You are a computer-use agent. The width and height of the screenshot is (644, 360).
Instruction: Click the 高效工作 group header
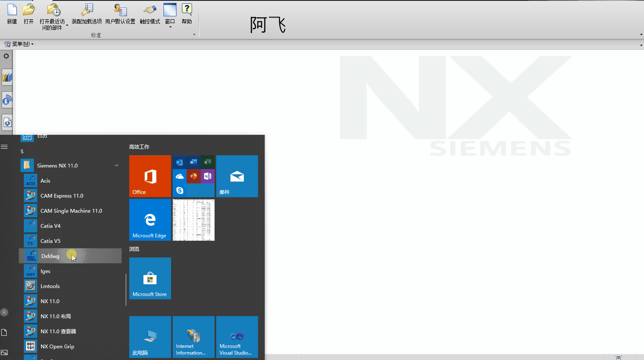pyautogui.click(x=139, y=147)
